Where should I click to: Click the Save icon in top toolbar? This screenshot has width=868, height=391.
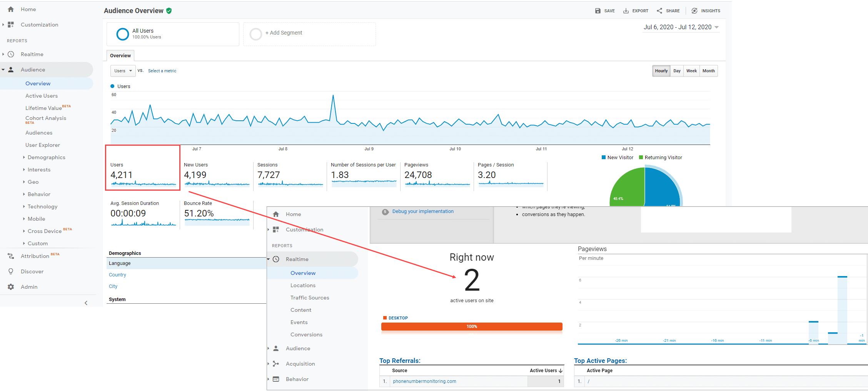[x=598, y=11]
